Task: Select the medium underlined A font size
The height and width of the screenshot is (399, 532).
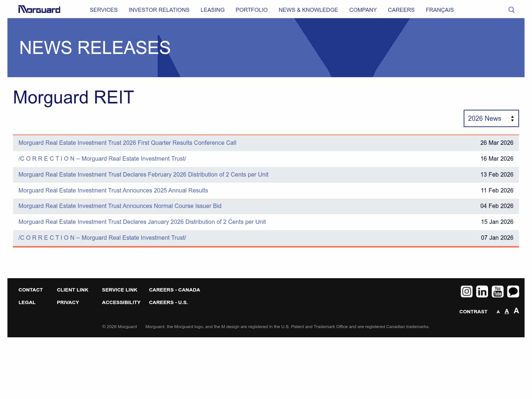Action: coord(507,311)
